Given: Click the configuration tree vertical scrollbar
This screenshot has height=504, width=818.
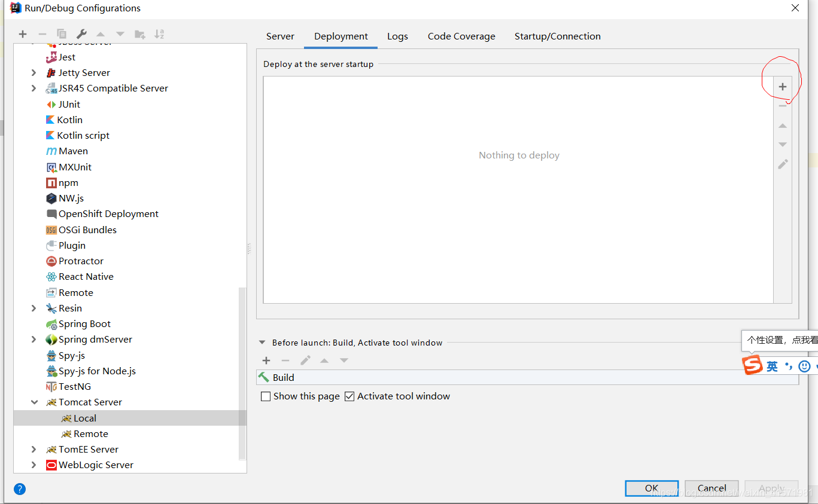Looking at the screenshot, I should click(x=242, y=374).
